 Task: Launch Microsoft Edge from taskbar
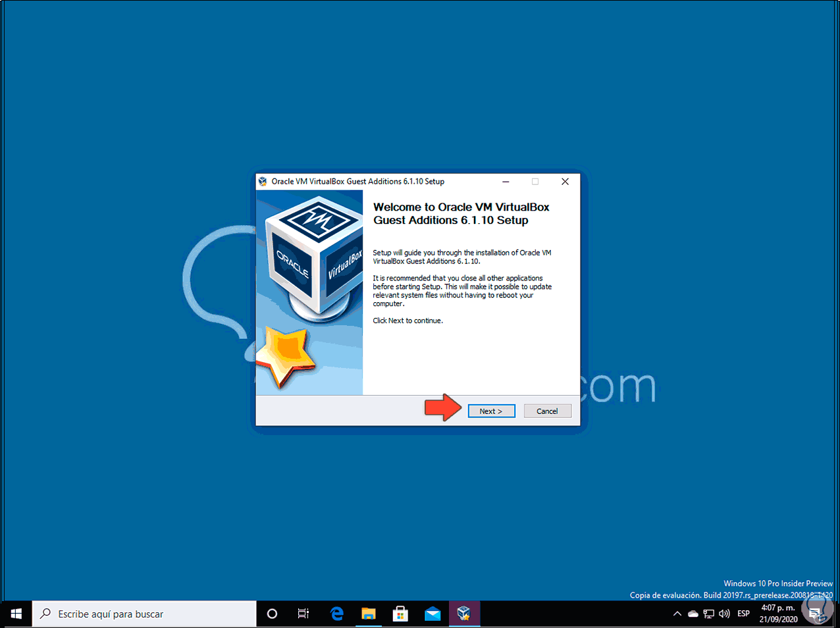(336, 614)
